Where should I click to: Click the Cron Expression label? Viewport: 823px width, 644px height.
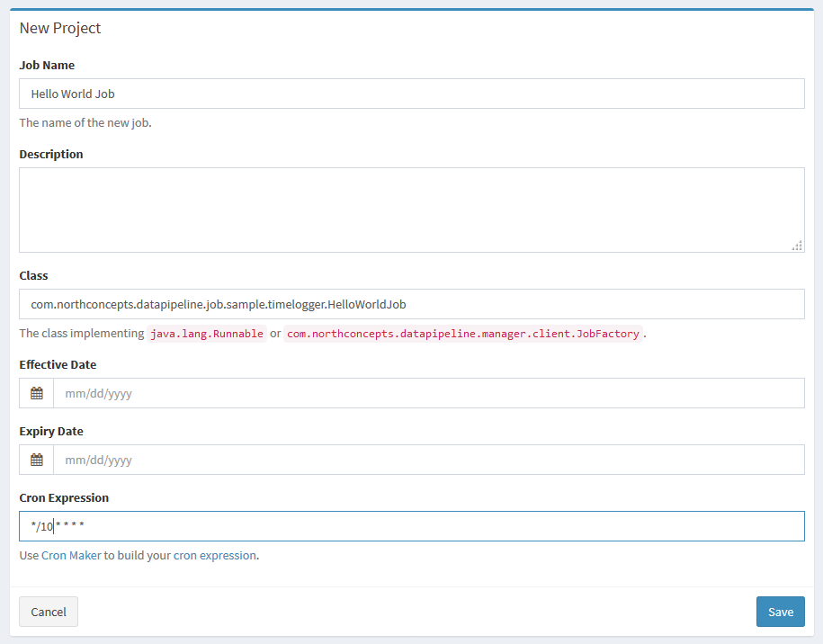64,497
